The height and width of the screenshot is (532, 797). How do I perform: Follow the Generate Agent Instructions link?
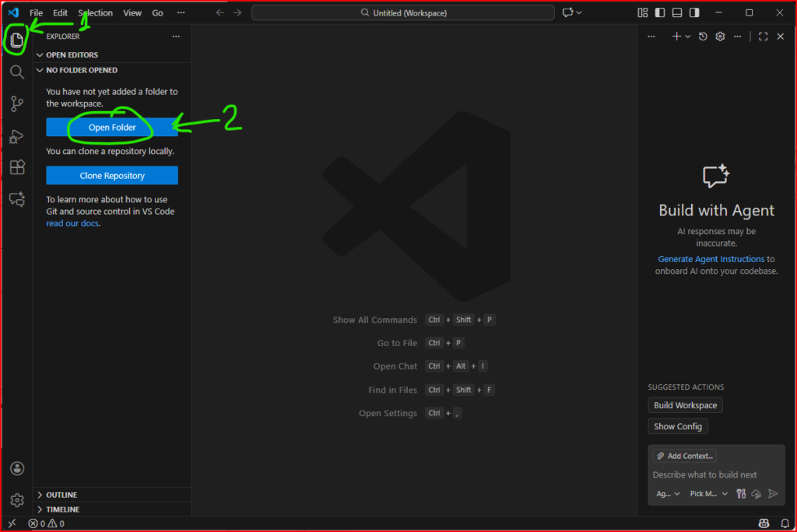click(x=711, y=259)
